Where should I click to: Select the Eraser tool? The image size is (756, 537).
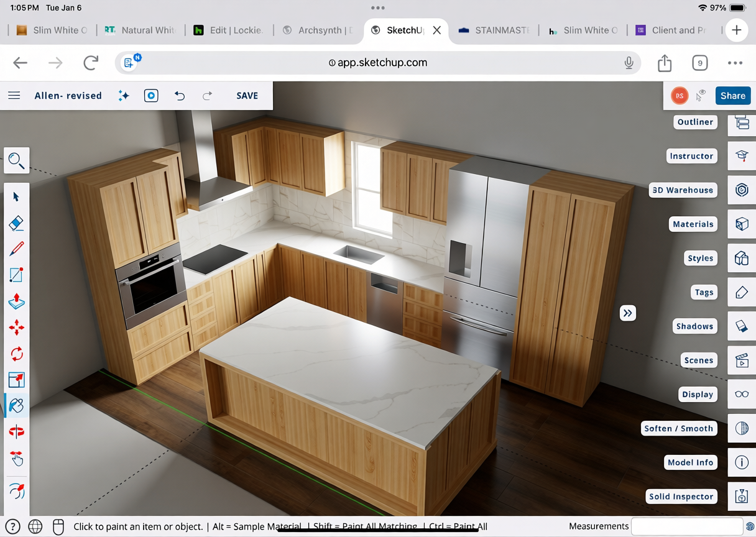(x=17, y=223)
